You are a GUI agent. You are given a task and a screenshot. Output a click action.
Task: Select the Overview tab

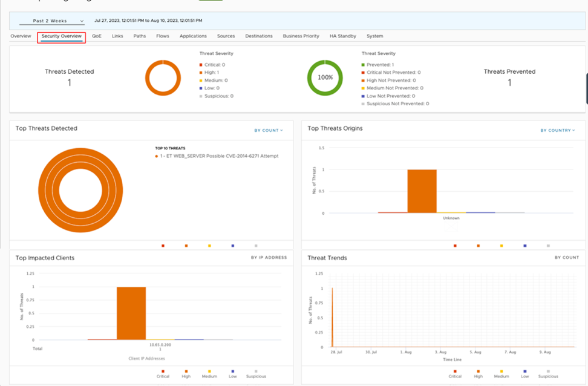[x=21, y=36]
